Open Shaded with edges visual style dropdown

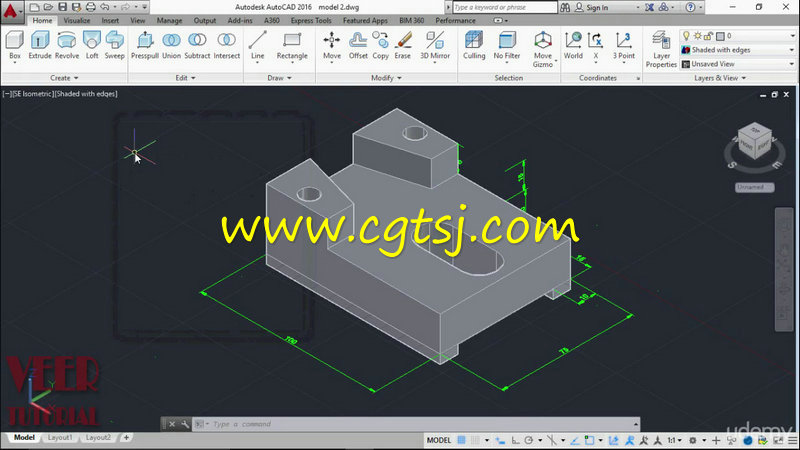point(738,50)
